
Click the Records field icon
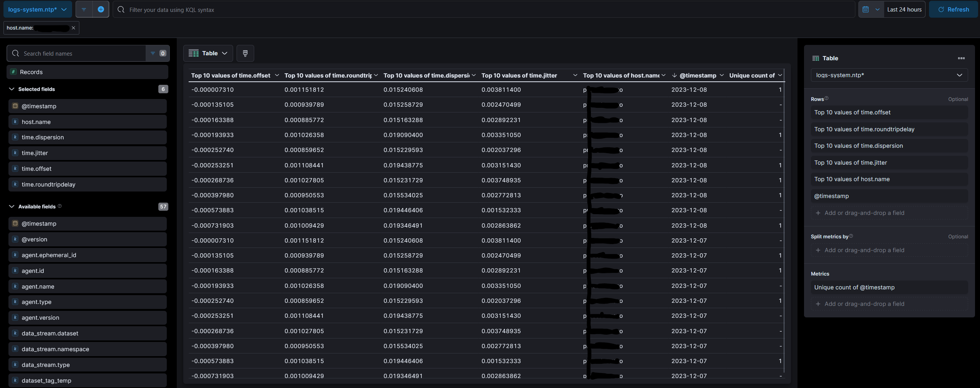(x=13, y=72)
